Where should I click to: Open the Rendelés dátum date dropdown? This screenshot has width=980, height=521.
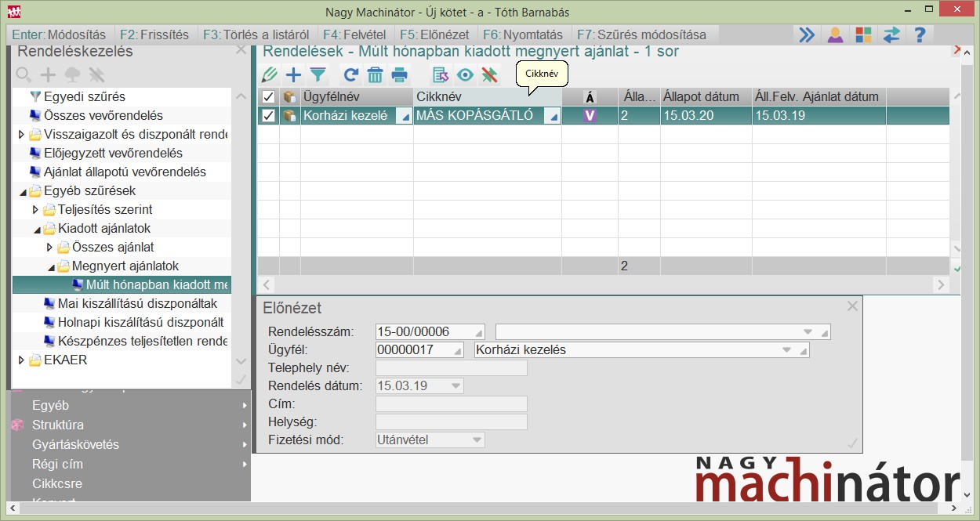[455, 386]
